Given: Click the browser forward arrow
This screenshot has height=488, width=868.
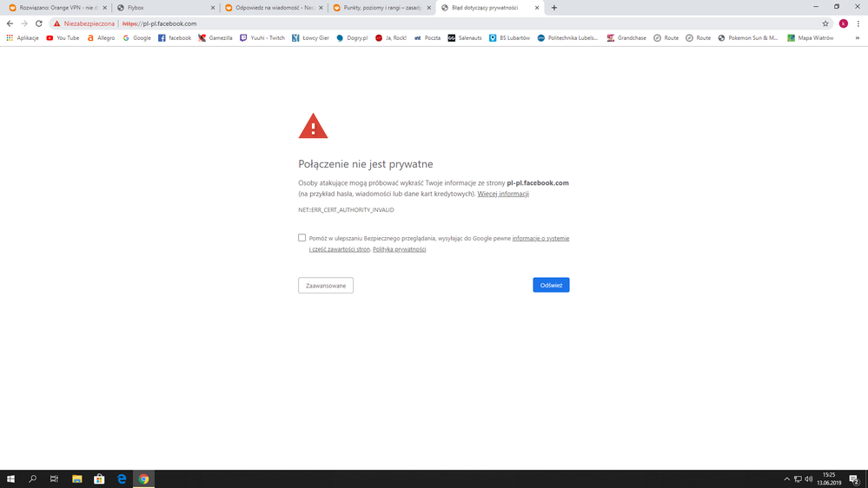Looking at the screenshot, I should [x=24, y=23].
